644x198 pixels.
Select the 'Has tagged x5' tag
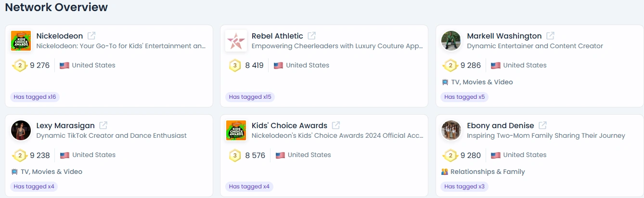point(464,97)
